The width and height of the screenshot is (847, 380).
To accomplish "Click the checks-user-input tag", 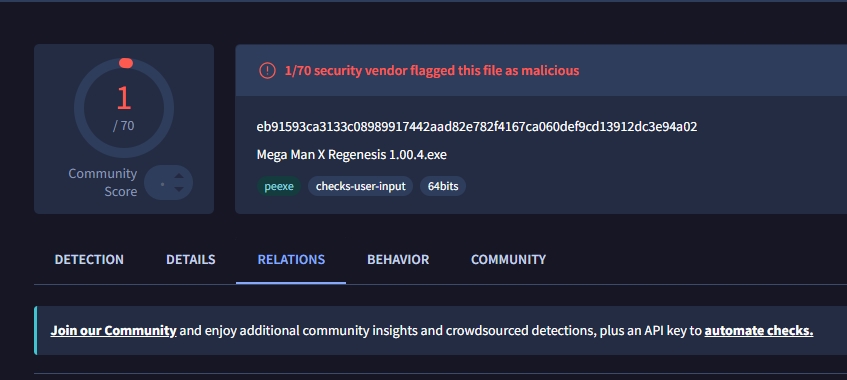I will [x=360, y=186].
